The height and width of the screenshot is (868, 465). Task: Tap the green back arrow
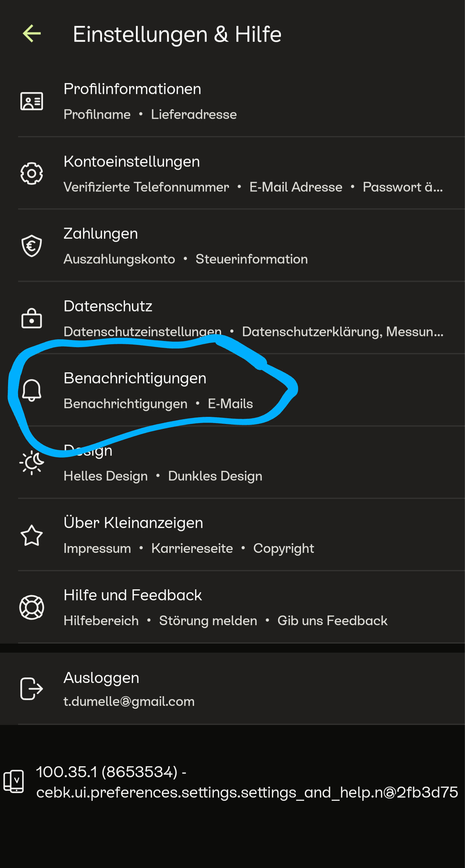coord(32,34)
